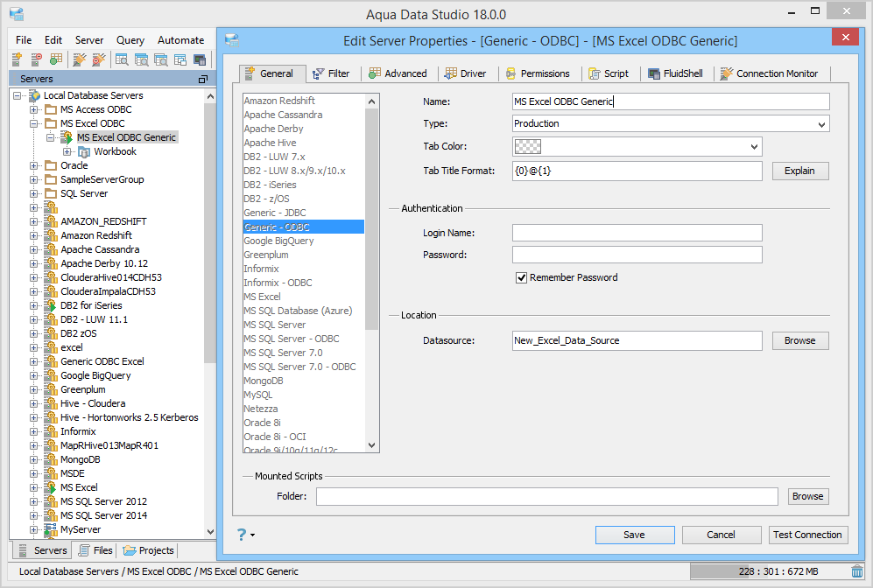Viewport: 873px width, 588px height.
Task: Click the stacked windows toolbar icon
Action: pos(180,59)
